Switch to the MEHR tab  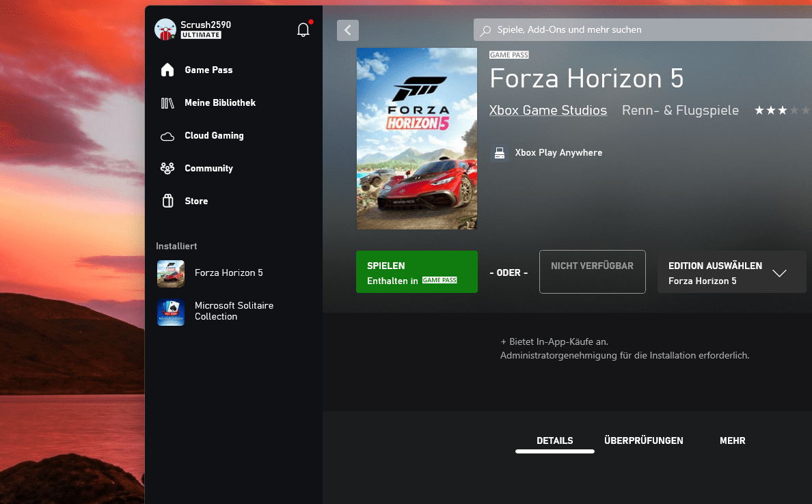point(732,441)
